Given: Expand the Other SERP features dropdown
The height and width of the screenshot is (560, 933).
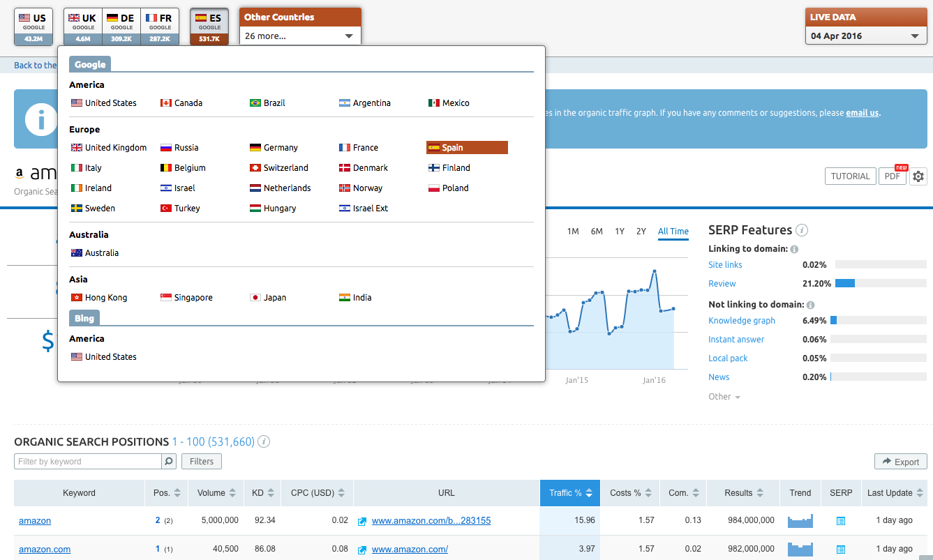Looking at the screenshot, I should 724,396.
